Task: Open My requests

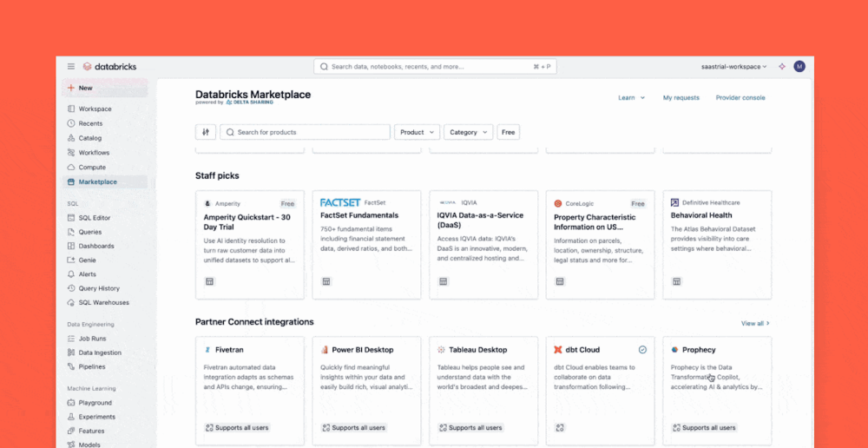Action: click(681, 97)
